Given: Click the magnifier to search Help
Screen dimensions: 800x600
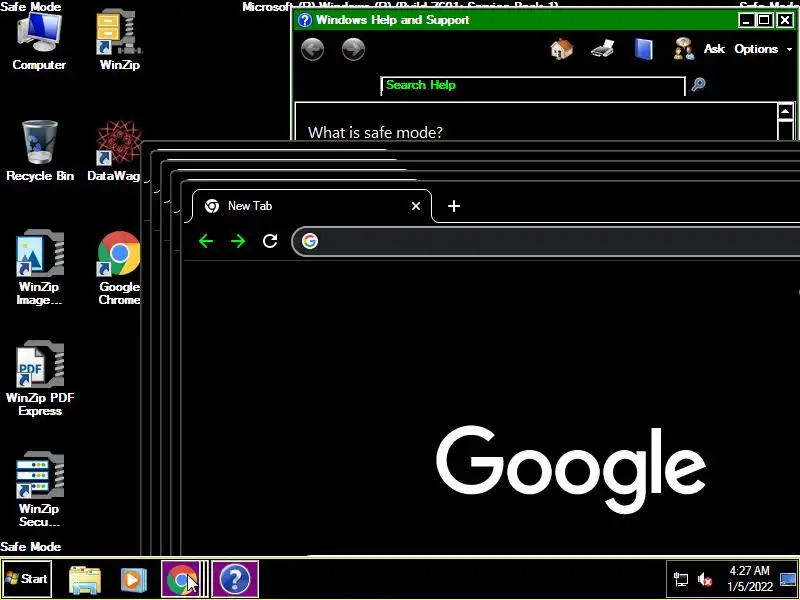Looking at the screenshot, I should click(698, 84).
